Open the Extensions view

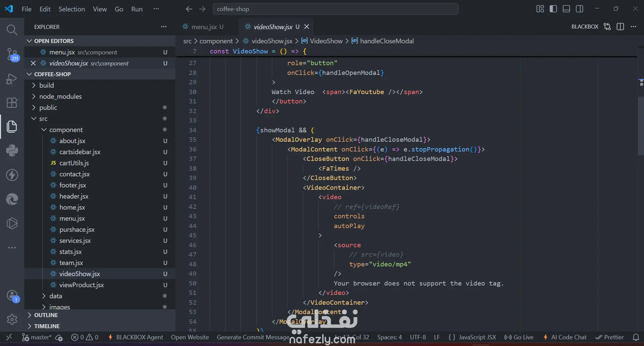[12, 102]
